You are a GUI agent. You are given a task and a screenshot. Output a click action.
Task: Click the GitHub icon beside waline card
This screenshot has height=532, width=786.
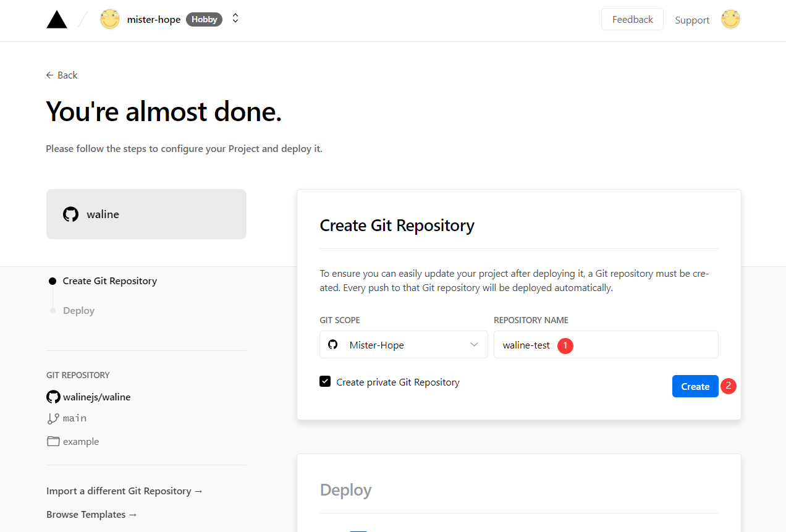coord(71,214)
